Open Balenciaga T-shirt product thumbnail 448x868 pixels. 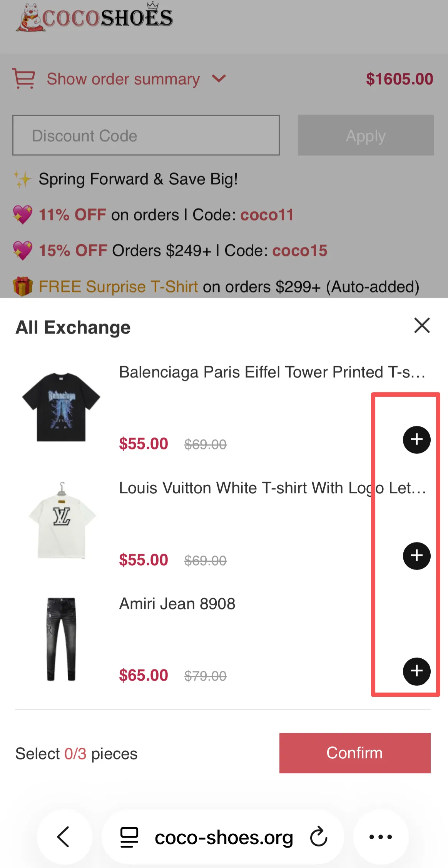[61, 407]
